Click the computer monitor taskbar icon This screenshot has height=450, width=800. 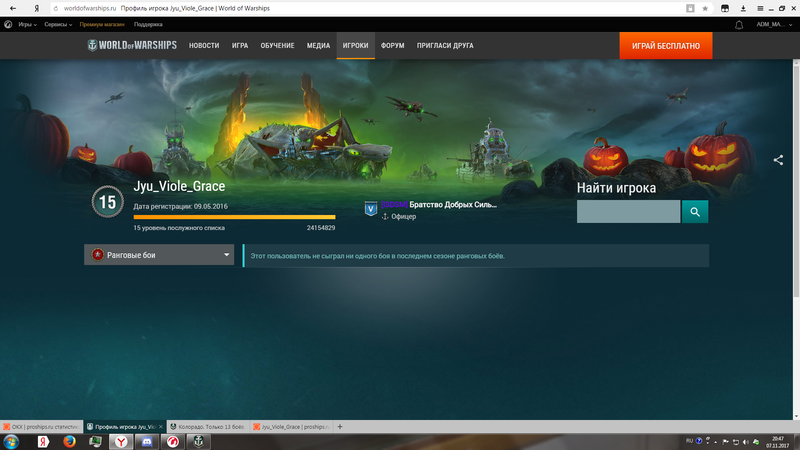[95, 442]
